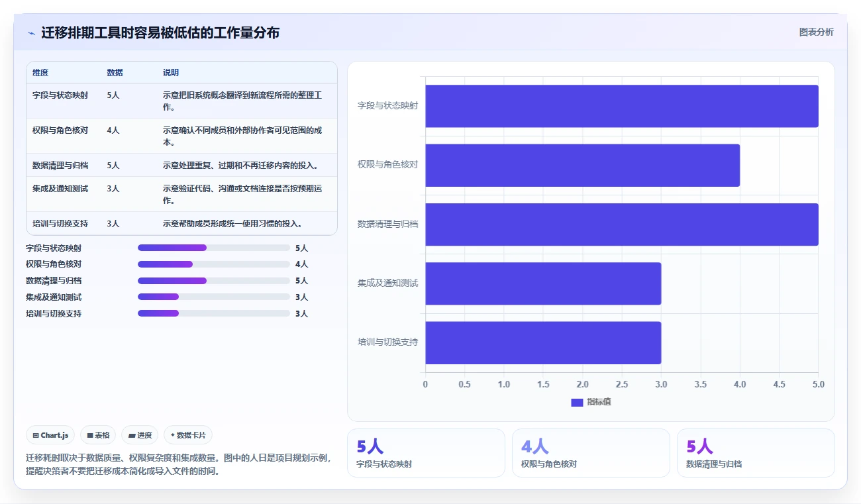Click the 表格 chip
861x504 pixels.
(98, 435)
